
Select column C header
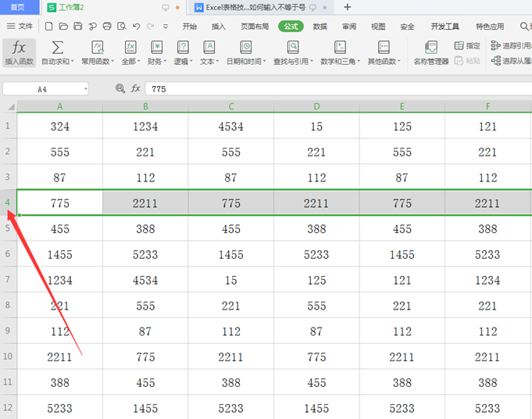pos(231,106)
